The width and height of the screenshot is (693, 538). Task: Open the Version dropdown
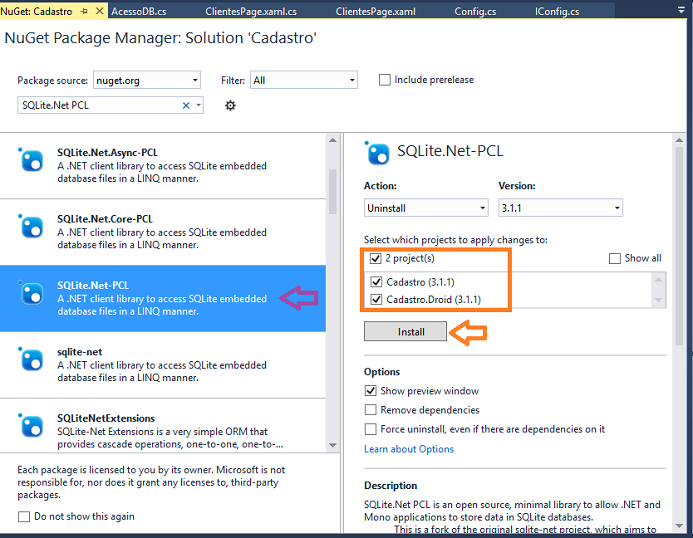pos(560,208)
